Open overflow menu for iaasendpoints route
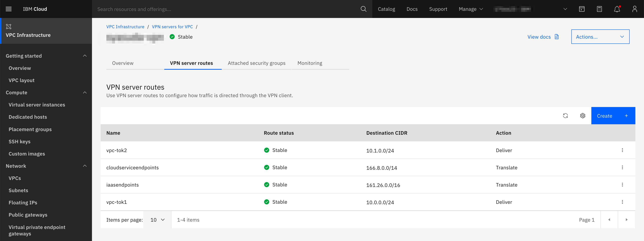The height and width of the screenshot is (241, 644). click(622, 185)
